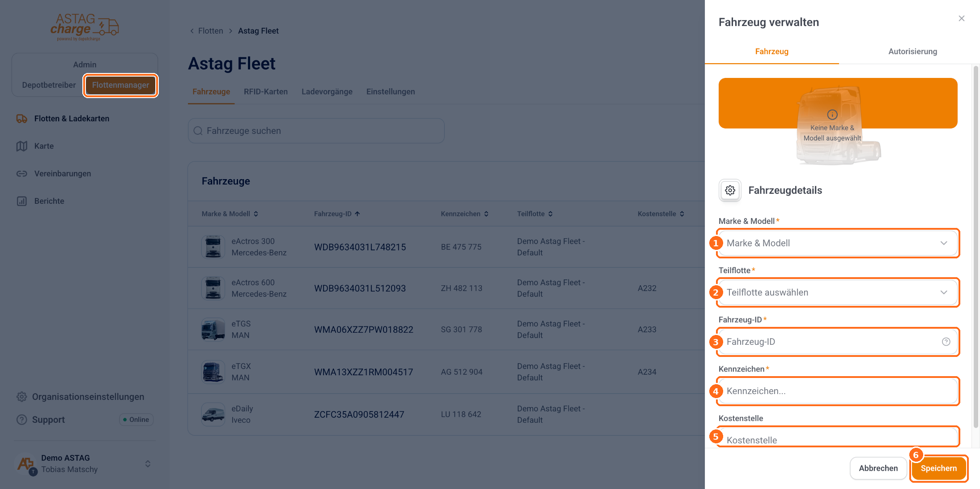Switch role to Flottenmanager
The width and height of the screenshot is (980, 489).
pyautogui.click(x=120, y=85)
